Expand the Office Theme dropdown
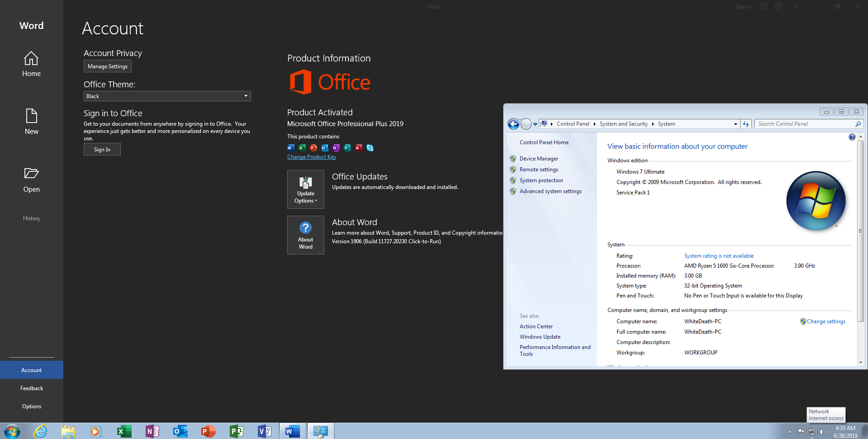868x439 pixels. (246, 96)
